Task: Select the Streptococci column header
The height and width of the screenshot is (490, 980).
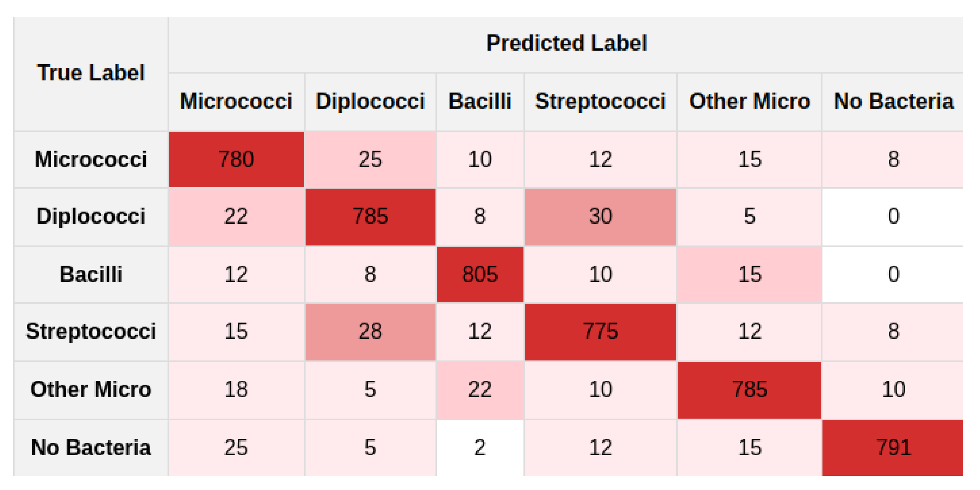Action: [x=600, y=102]
